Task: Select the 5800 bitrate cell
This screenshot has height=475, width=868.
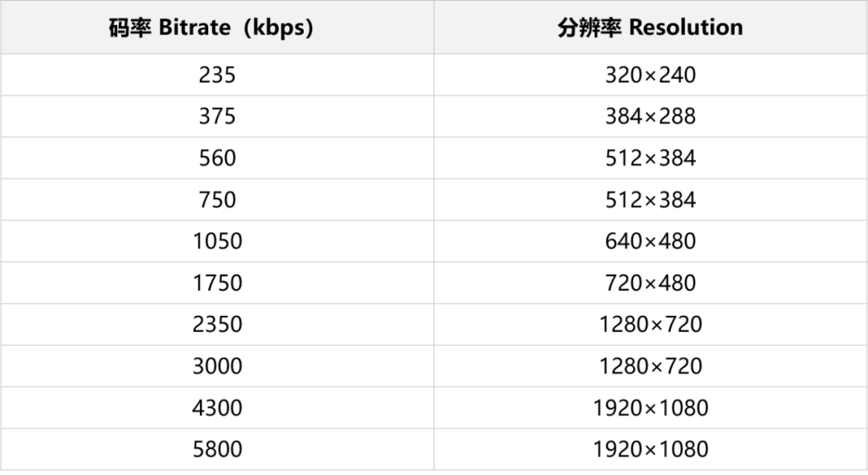Action: 217,449
